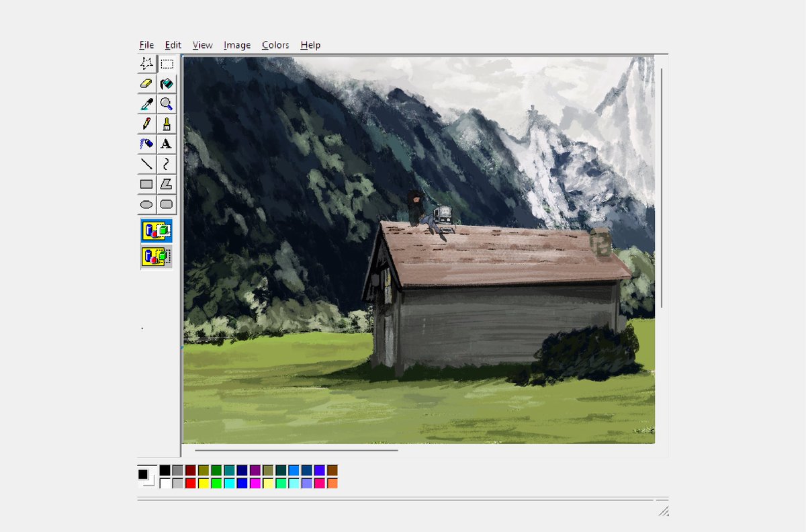Open the File menu
Viewport: 806px width, 532px height.
click(x=146, y=45)
